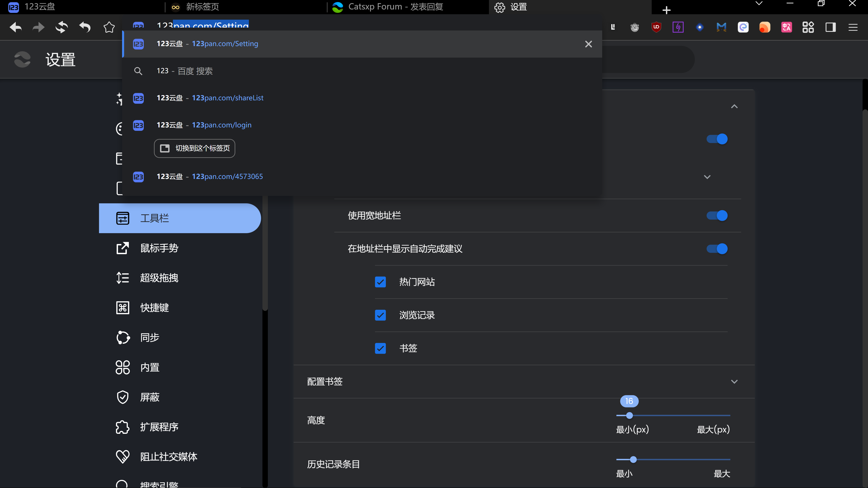
Task: Uncheck the 浏览记录 checkbox
Action: pos(380,315)
